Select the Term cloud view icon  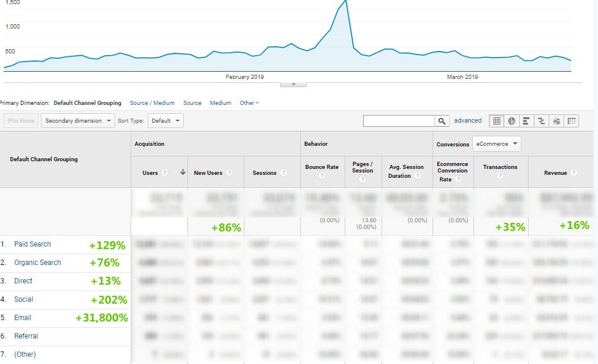556,121
